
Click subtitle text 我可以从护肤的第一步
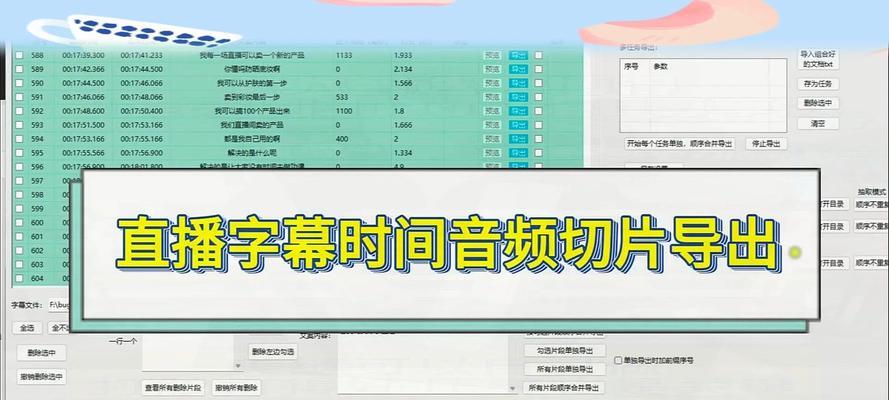(253, 83)
